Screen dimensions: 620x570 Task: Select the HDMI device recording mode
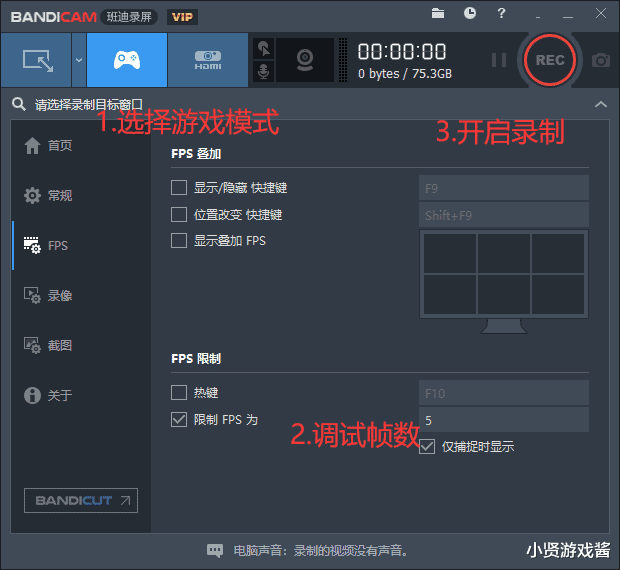coord(208,60)
